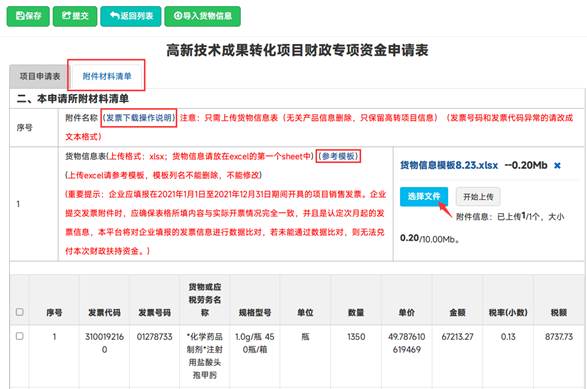This screenshot has height=389, width=587.
Task: Click the 发票号码 column header
Action: tap(154, 312)
